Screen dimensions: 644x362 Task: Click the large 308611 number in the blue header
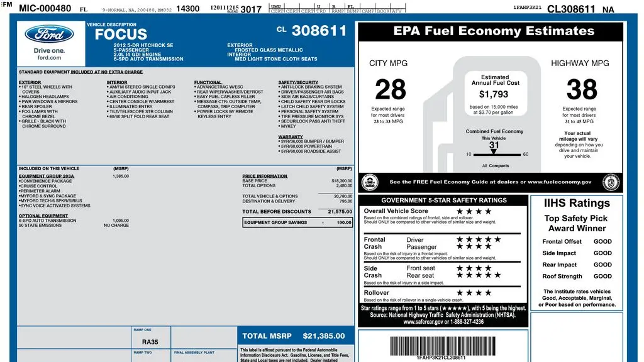click(x=319, y=31)
